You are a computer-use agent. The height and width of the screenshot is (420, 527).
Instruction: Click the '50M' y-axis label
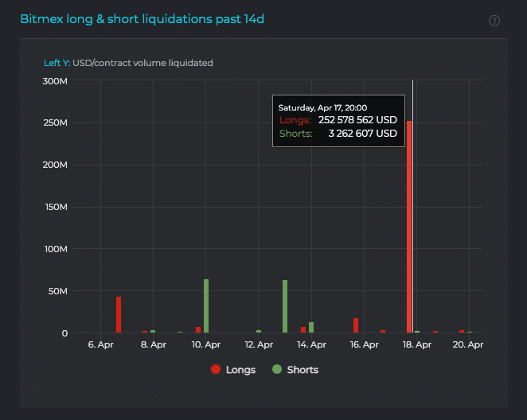pos(58,291)
